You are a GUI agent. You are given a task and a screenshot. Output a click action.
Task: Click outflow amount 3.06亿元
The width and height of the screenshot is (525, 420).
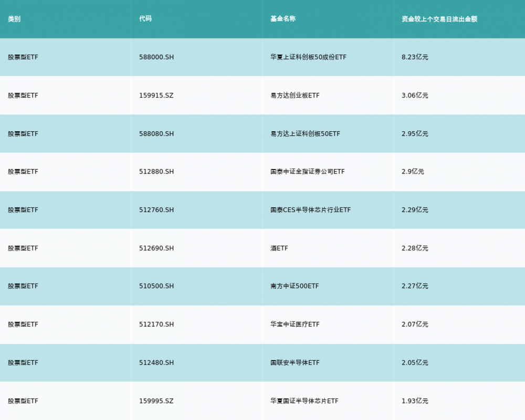tap(415, 96)
